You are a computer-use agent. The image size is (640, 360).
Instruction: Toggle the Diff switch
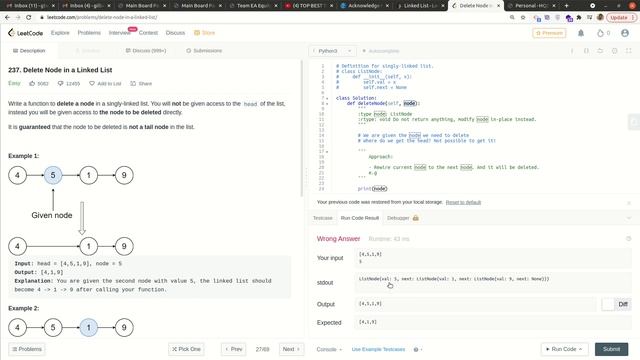coord(616,304)
